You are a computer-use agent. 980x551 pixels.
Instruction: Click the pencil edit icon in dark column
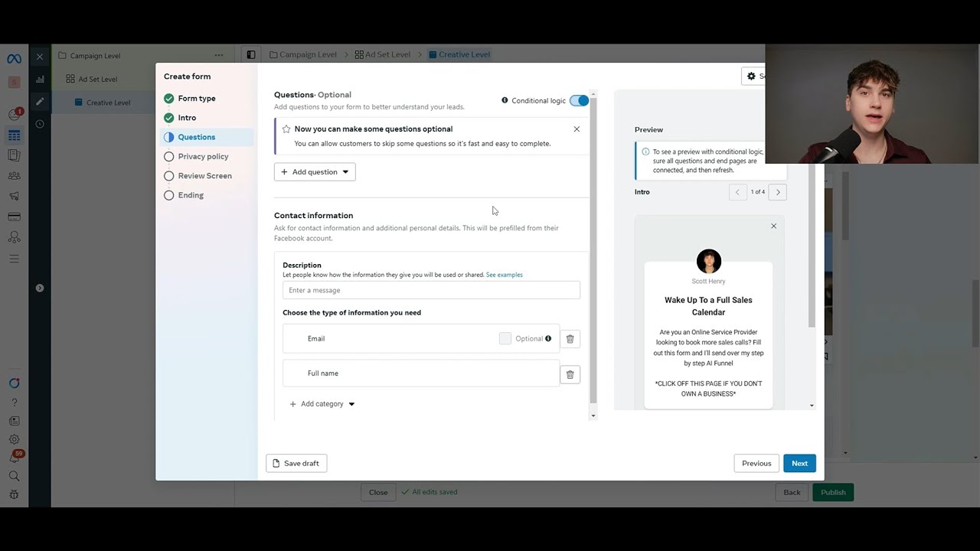[40, 101]
